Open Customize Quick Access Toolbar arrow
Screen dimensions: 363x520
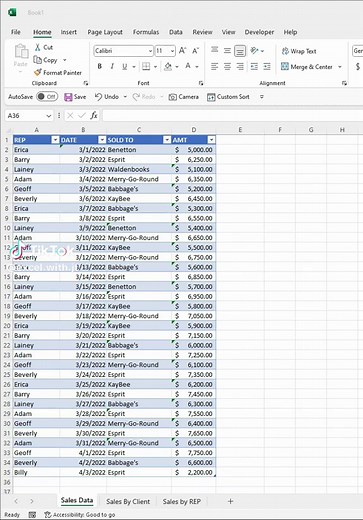click(262, 97)
